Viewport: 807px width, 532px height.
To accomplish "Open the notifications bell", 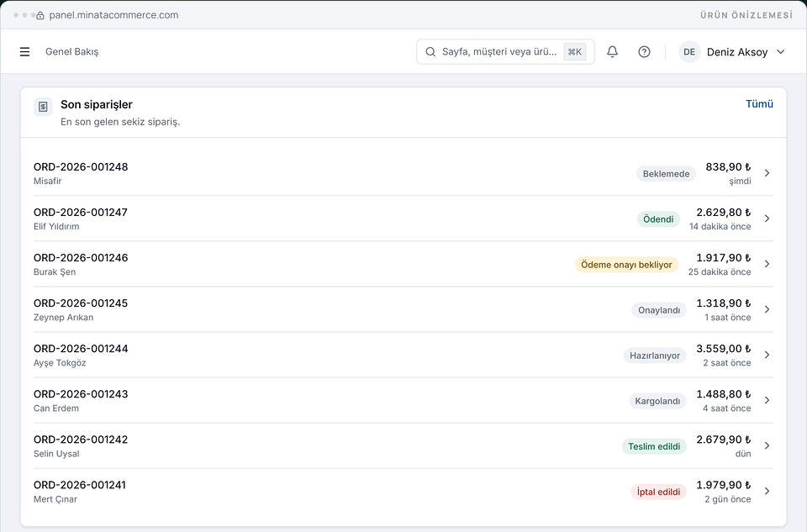I will pyautogui.click(x=612, y=51).
